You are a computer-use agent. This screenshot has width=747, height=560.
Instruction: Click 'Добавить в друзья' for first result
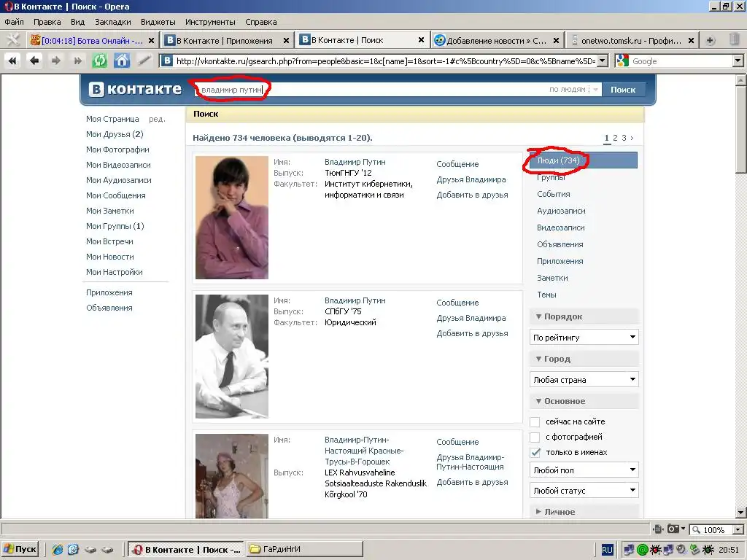tap(472, 195)
